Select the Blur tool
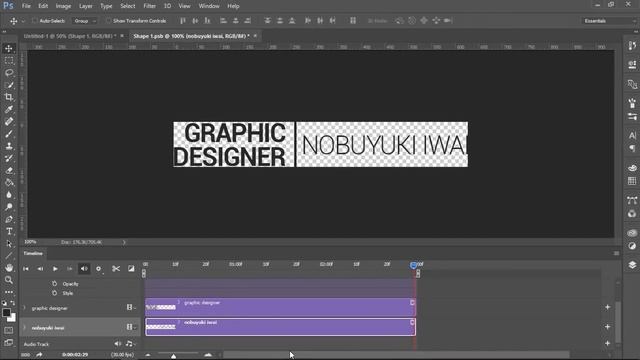Screen dimensions: 640x360 click(9, 195)
